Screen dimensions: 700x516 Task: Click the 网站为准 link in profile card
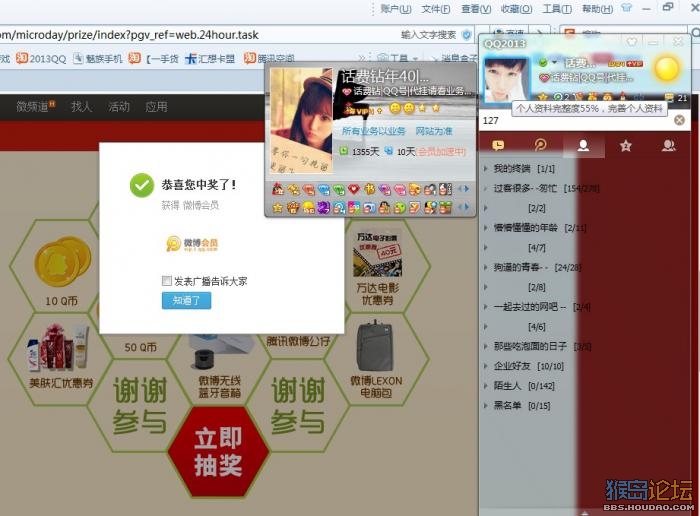(x=434, y=131)
